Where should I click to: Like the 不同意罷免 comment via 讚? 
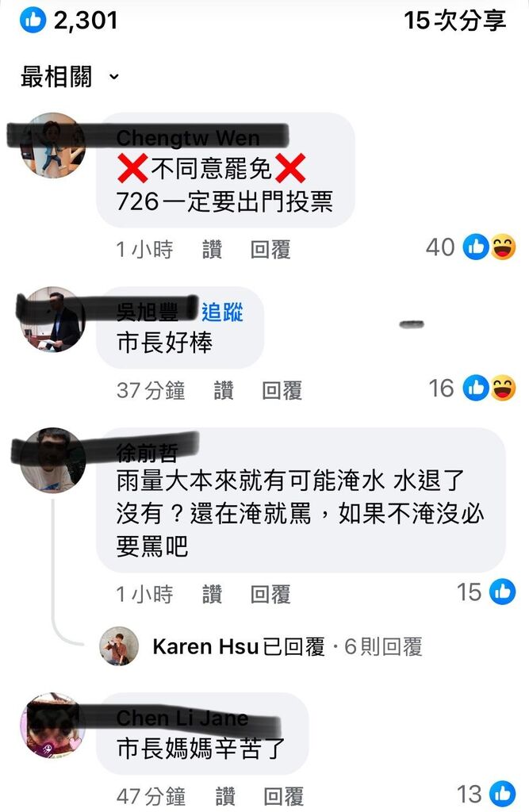pyautogui.click(x=212, y=250)
